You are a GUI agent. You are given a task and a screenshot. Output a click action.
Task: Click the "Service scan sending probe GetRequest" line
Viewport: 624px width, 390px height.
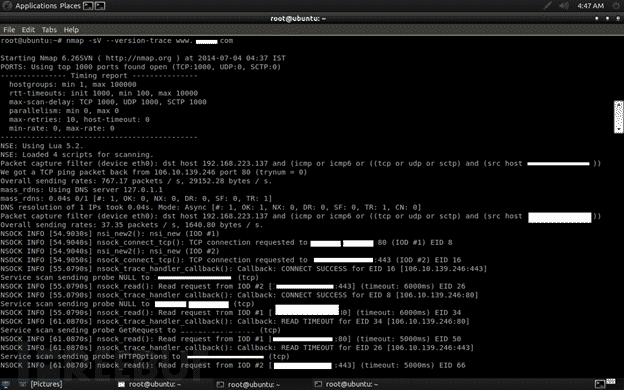(x=140, y=330)
